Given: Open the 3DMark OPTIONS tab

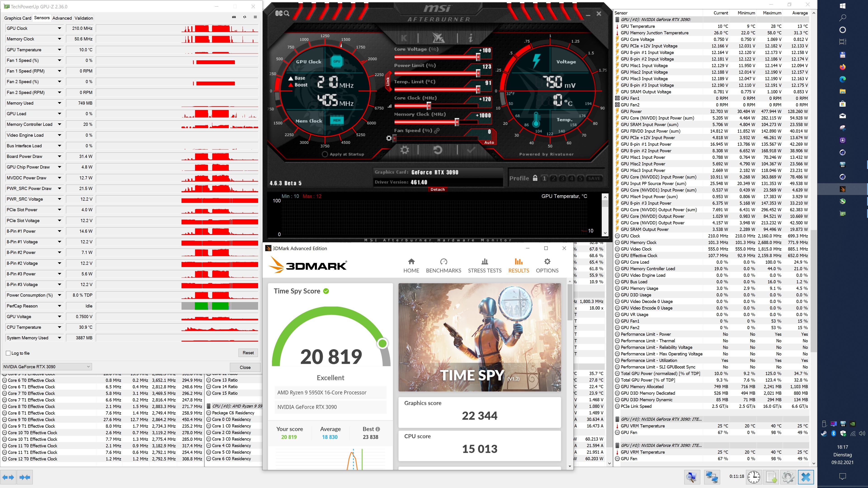Looking at the screenshot, I should tap(547, 266).
